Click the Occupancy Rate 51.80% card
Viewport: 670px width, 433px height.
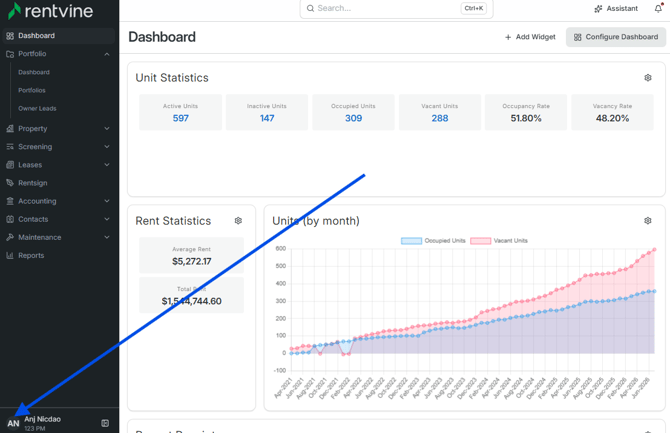click(526, 112)
